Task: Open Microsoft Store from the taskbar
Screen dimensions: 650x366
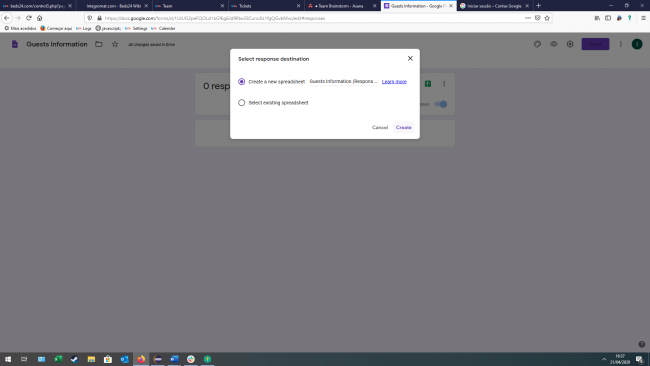Action: click(108, 359)
